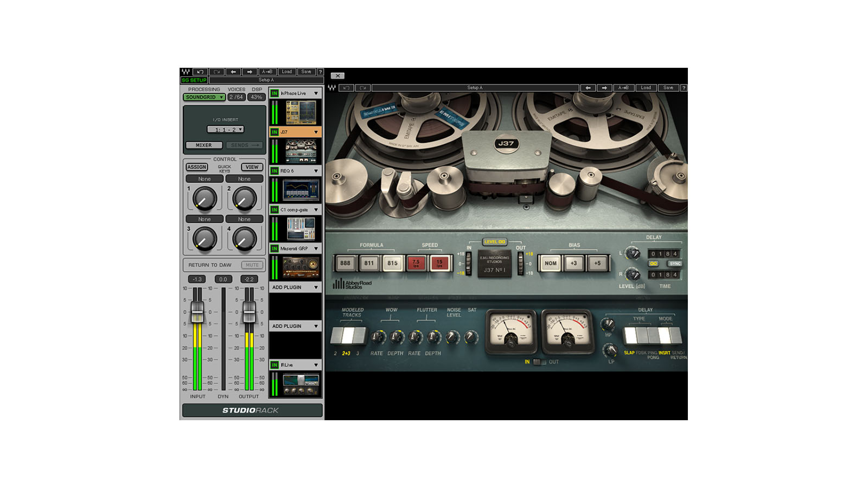
Task: Select NOM bias setting
Action: 551,263
